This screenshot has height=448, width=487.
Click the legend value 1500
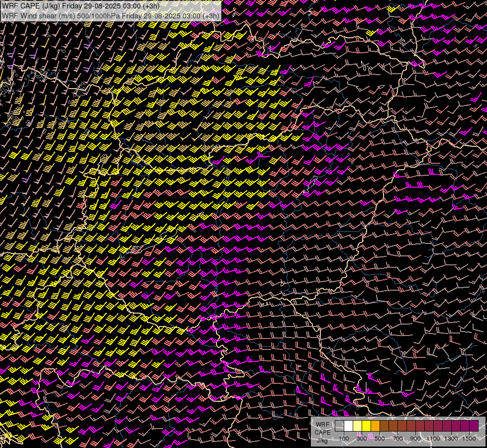click(x=469, y=439)
